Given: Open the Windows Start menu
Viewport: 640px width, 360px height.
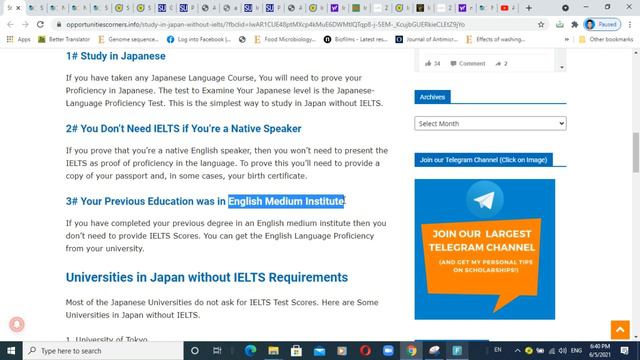Looking at the screenshot, I should (x=11, y=351).
